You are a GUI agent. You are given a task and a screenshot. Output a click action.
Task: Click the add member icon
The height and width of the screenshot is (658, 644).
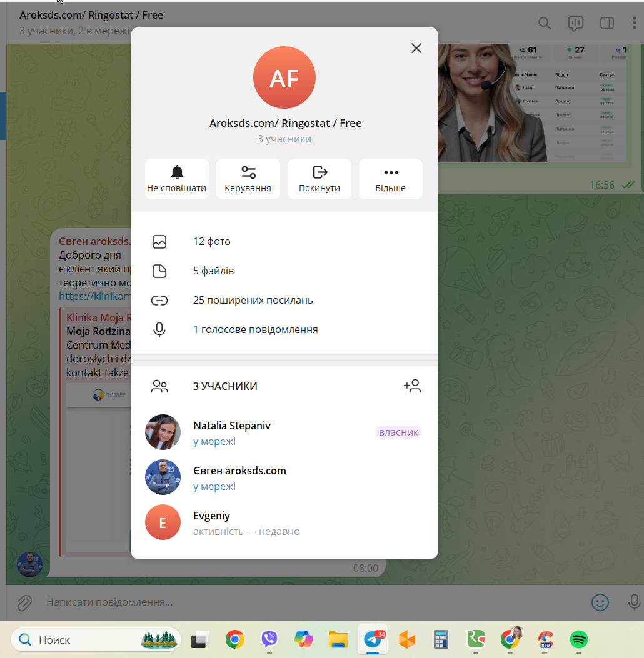tap(412, 386)
